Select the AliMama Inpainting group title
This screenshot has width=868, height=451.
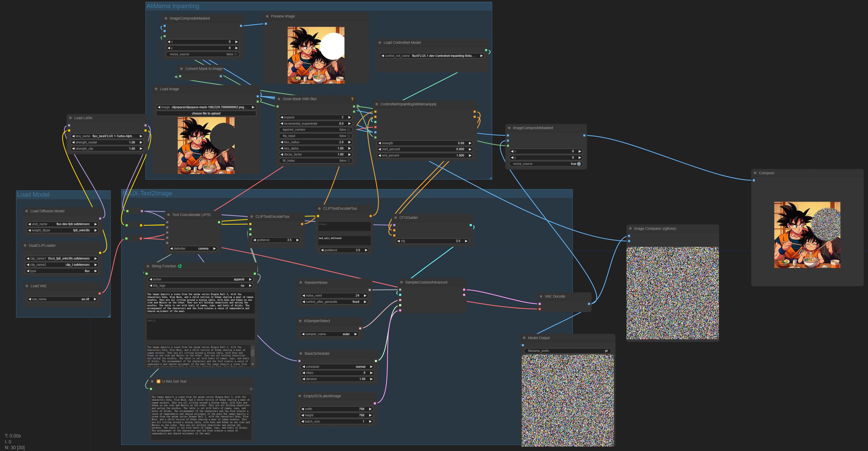(x=173, y=6)
